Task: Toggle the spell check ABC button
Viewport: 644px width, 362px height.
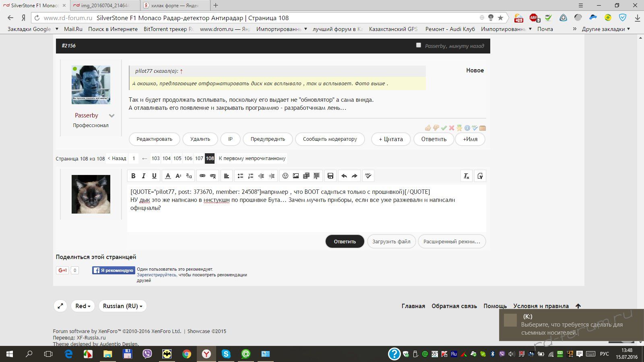Action: pos(368,176)
